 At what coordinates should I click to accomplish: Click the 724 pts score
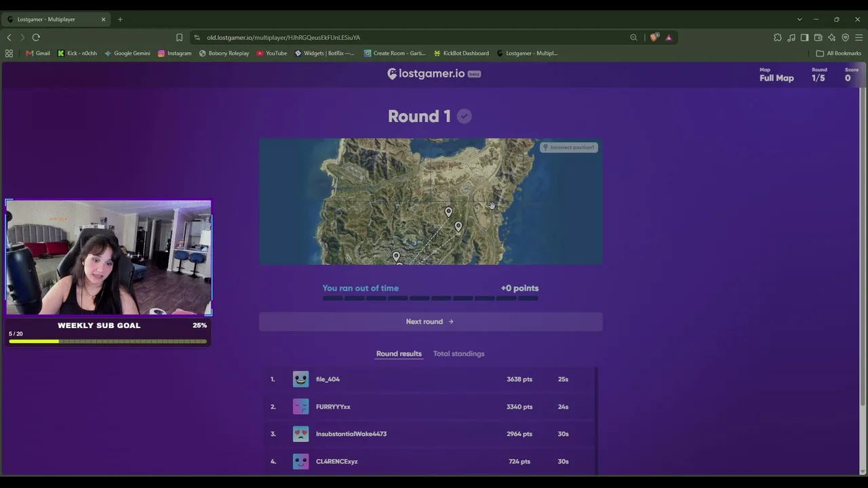(x=519, y=462)
